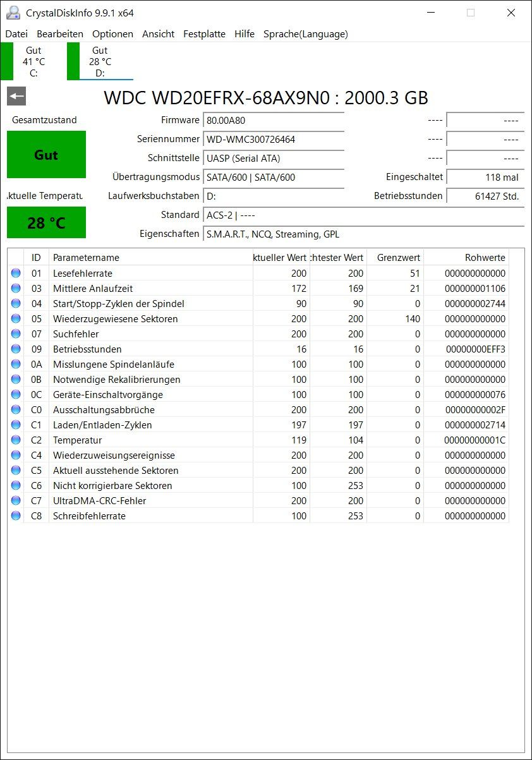This screenshot has height=760, width=532.
Task: Select the C: drive tab at 41 °C
Action: click(33, 61)
